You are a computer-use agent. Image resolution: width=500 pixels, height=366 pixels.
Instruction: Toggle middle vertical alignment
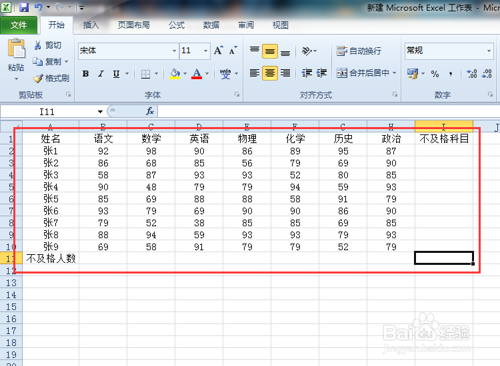coord(270,51)
